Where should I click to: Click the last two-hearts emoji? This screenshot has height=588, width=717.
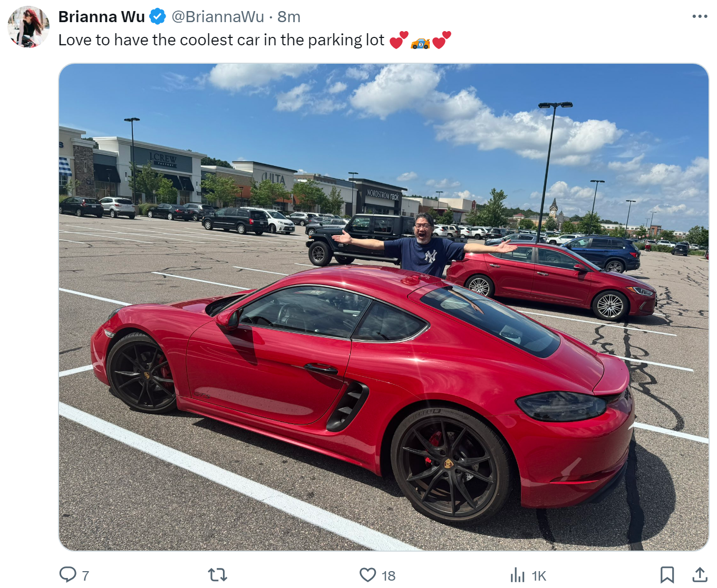442,40
